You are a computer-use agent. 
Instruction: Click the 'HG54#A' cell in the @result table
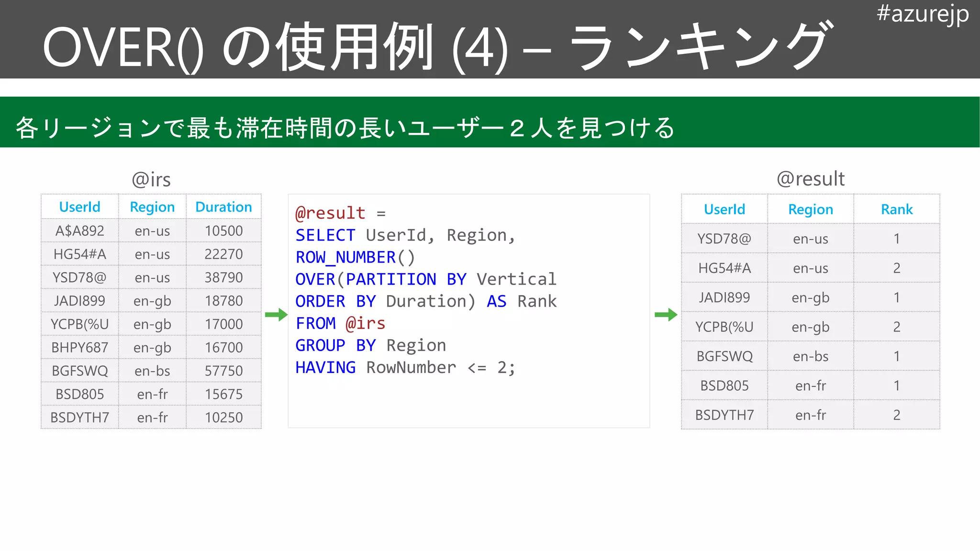(x=724, y=268)
